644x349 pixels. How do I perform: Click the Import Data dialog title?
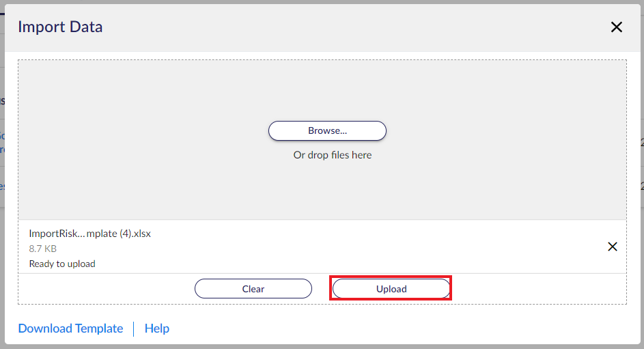click(60, 27)
